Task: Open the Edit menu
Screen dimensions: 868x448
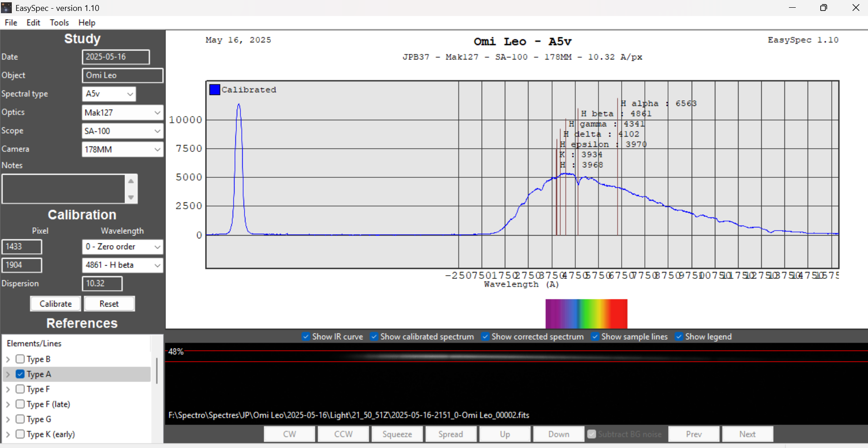Action: pos(33,23)
